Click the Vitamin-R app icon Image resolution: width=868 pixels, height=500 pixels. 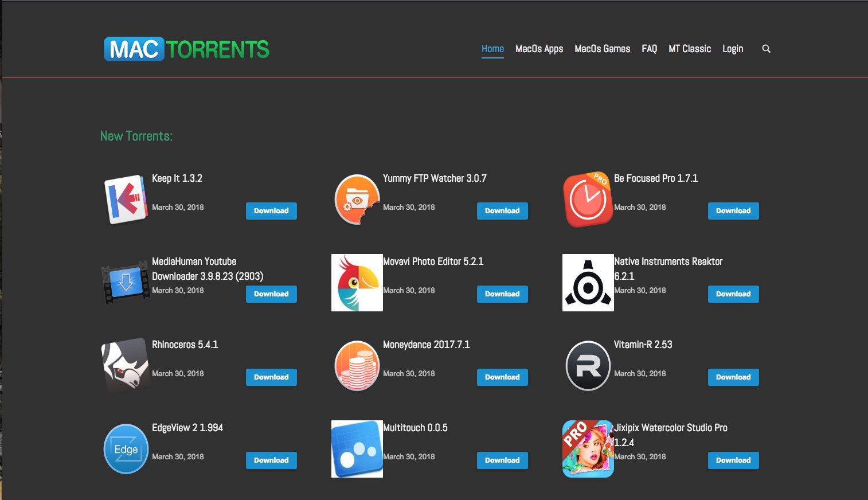point(588,366)
